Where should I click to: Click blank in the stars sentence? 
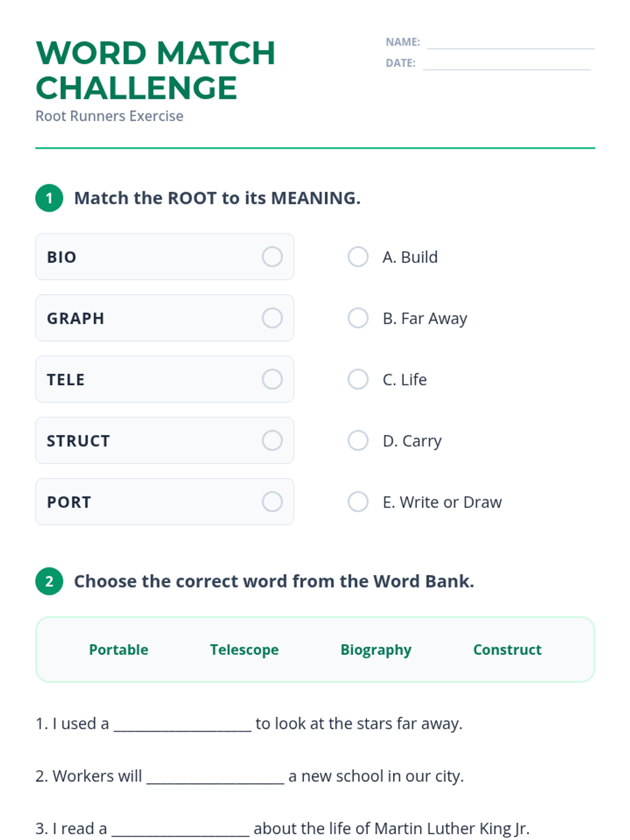click(x=182, y=724)
